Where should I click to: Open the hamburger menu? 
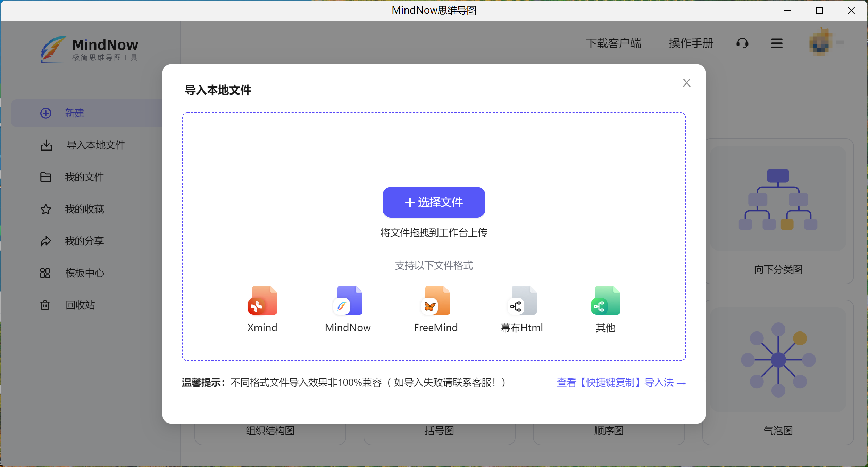(776, 43)
